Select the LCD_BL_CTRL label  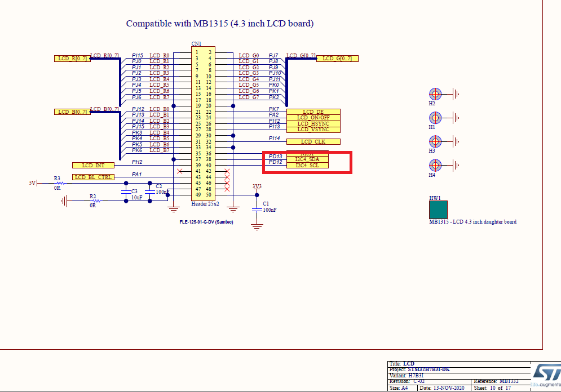94,176
